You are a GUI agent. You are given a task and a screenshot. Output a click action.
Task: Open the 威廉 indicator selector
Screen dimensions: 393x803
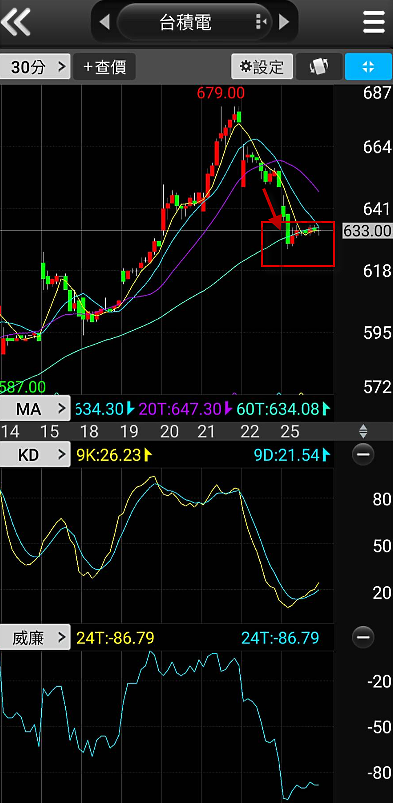pos(35,638)
